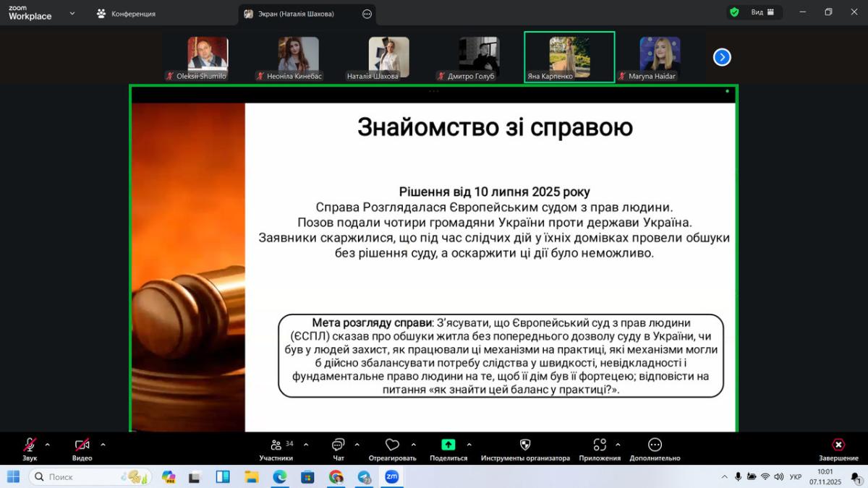End the meeting with Завершение
The height and width of the screenshot is (488, 868).
(838, 445)
